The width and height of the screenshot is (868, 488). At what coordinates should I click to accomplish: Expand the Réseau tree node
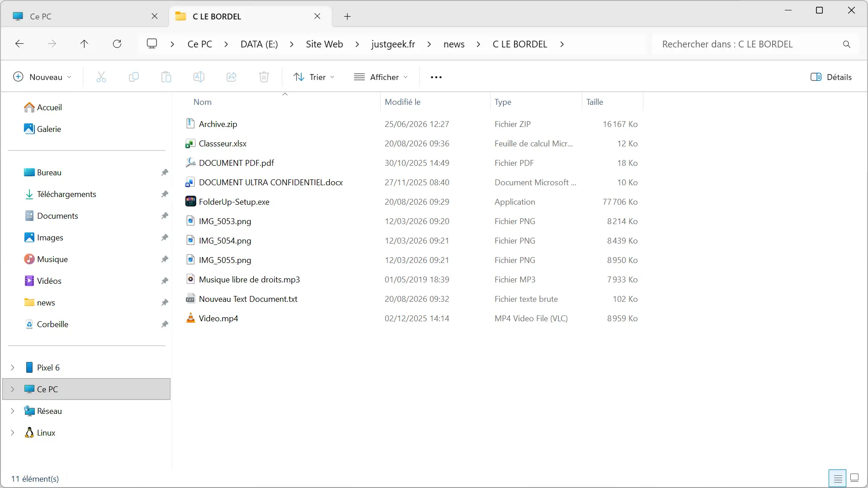point(13,411)
